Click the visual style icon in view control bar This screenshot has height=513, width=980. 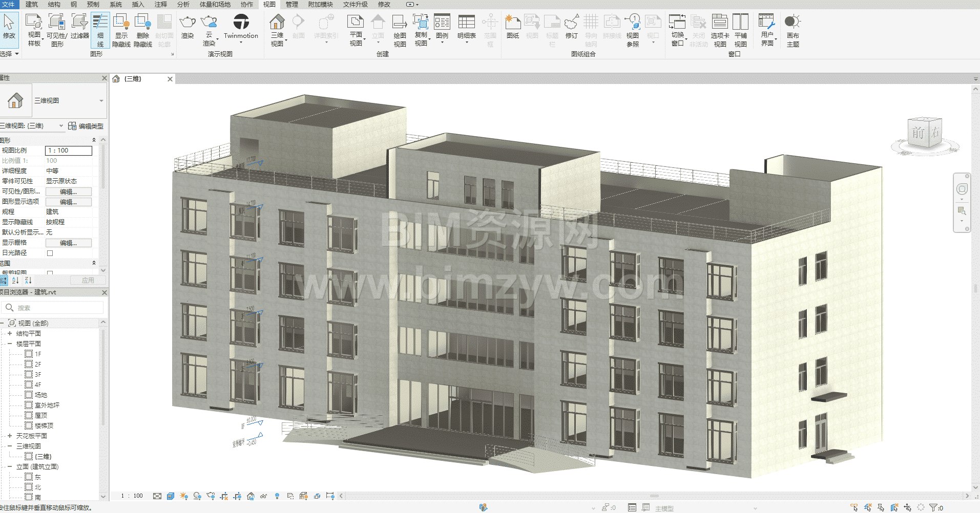171,496
